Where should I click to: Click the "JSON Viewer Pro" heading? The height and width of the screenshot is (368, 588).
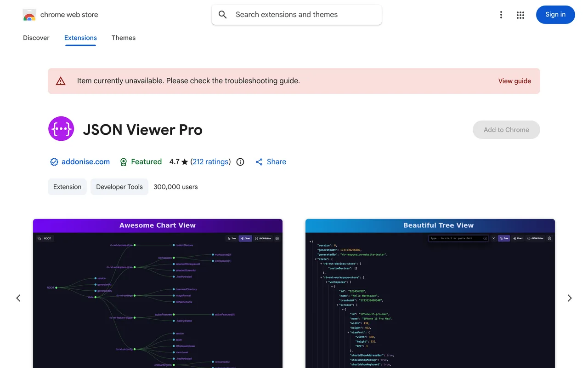tap(143, 130)
